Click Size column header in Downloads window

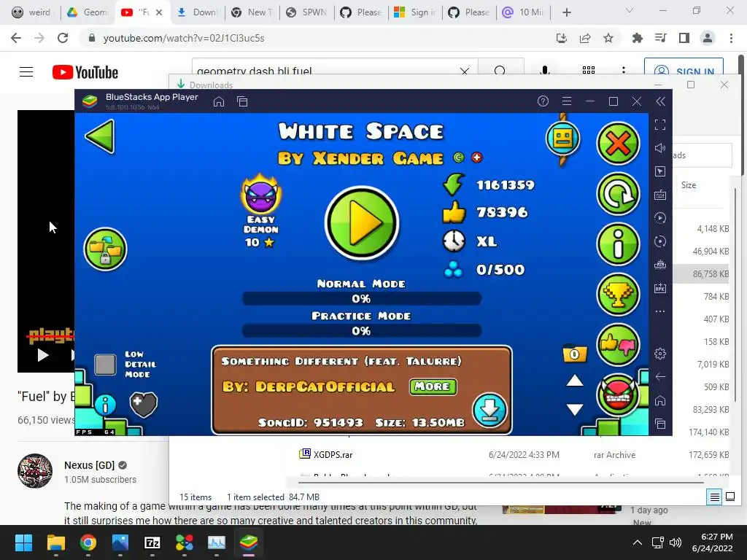(689, 185)
